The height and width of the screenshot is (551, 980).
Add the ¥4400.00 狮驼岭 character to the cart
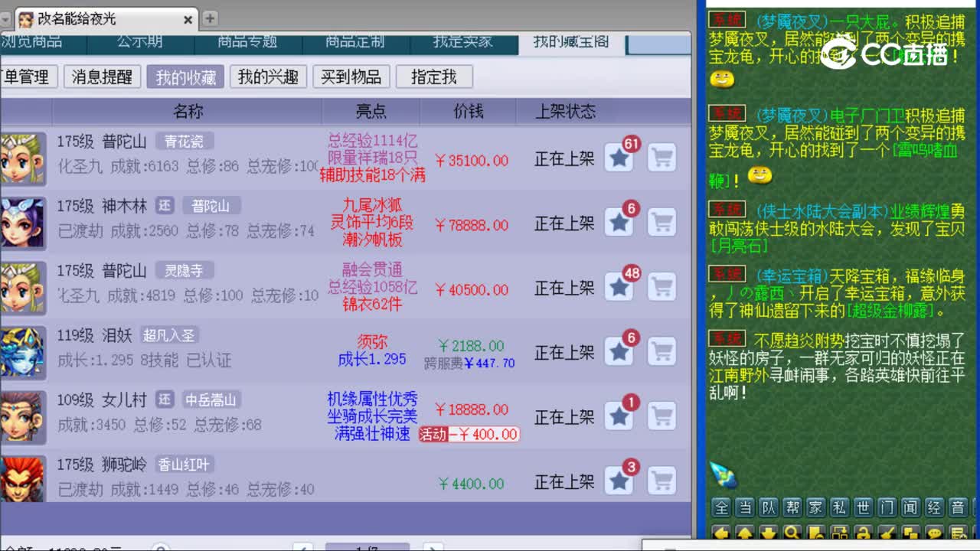point(661,481)
